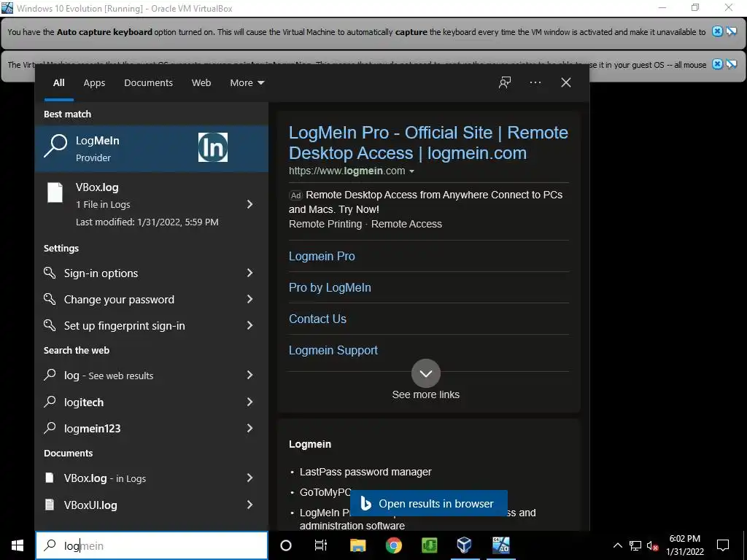Click the LogMeIn logo thumbnail

coord(213,147)
